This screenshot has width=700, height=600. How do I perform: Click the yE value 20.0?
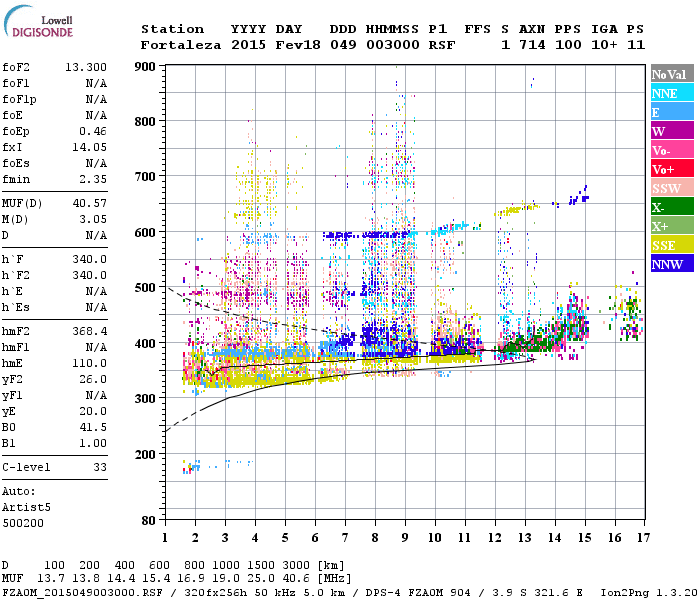pos(93,412)
